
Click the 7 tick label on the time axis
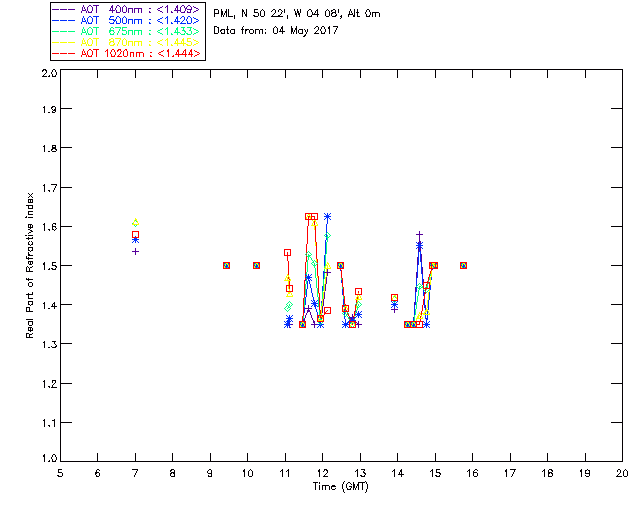[135, 473]
